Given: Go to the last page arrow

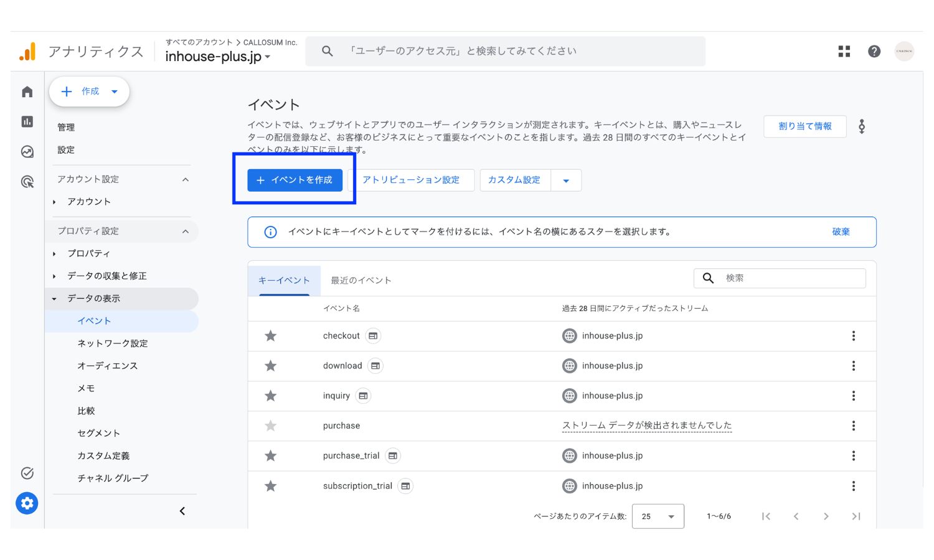Looking at the screenshot, I should (x=856, y=516).
